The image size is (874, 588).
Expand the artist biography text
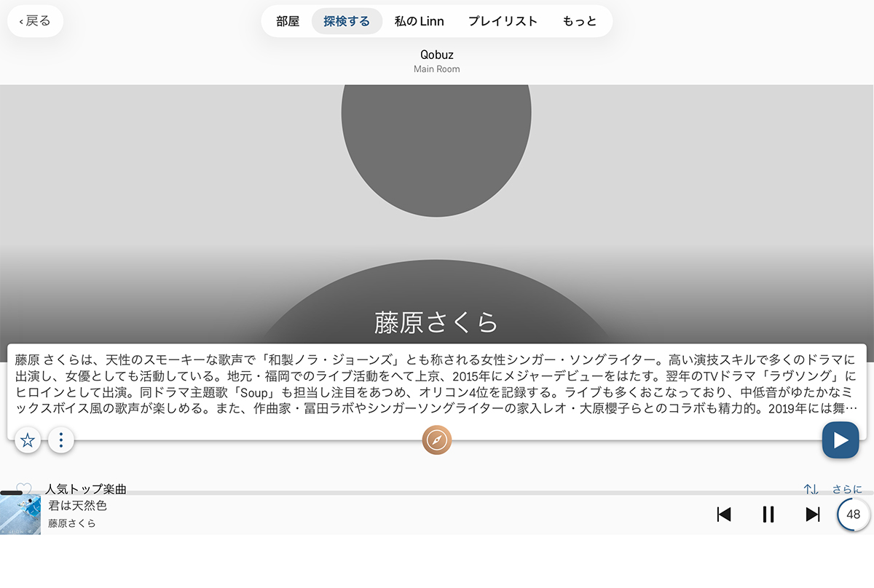436,384
